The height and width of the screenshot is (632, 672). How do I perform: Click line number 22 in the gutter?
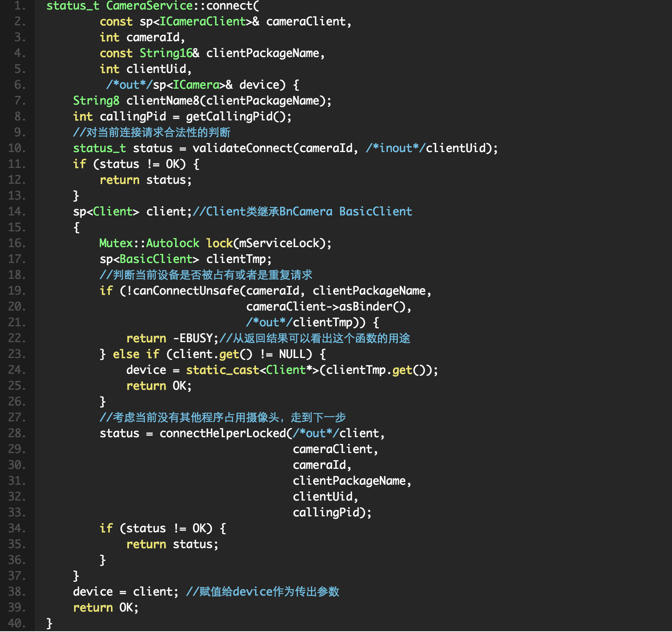coord(17,338)
